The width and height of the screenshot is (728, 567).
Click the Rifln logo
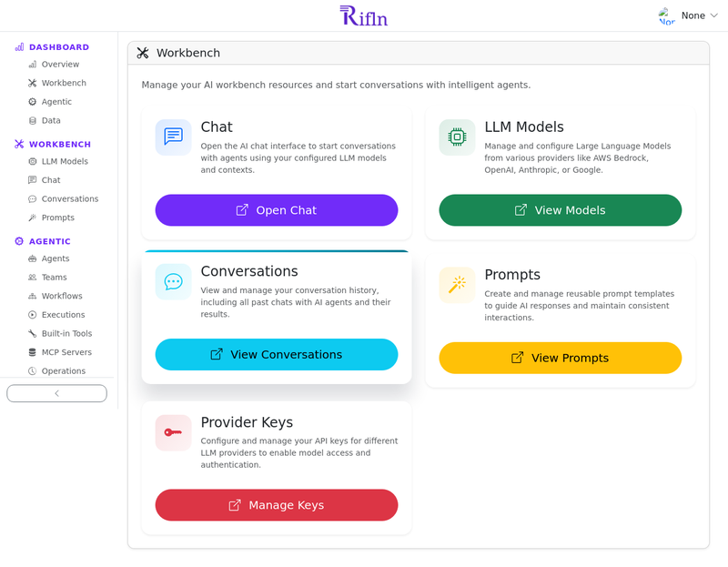tap(363, 15)
